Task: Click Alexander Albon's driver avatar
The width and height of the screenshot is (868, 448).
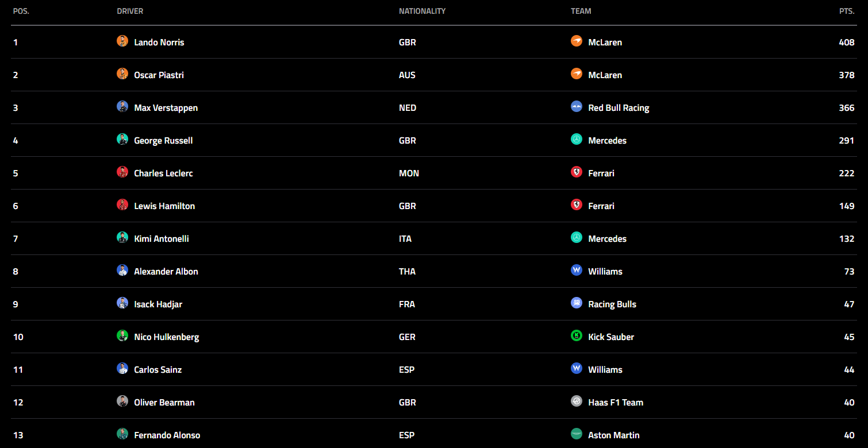Action: click(122, 271)
